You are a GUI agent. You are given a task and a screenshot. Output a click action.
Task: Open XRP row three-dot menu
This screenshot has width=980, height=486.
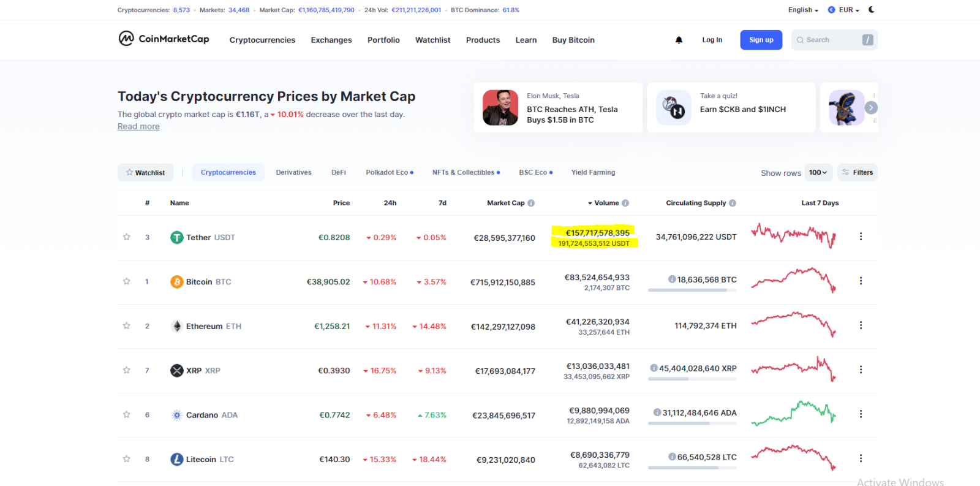[x=861, y=370]
